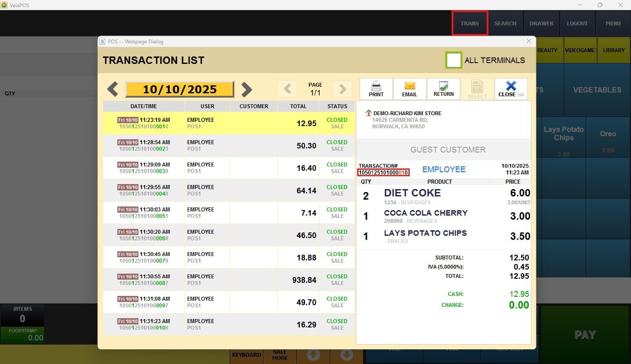The height and width of the screenshot is (364, 631).
Task: Click the Email receipt envelope icon
Action: pyautogui.click(x=409, y=89)
